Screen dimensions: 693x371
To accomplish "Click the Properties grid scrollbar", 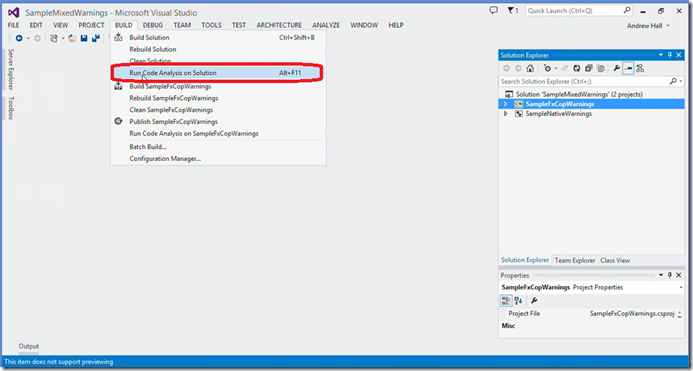I will tap(680, 314).
